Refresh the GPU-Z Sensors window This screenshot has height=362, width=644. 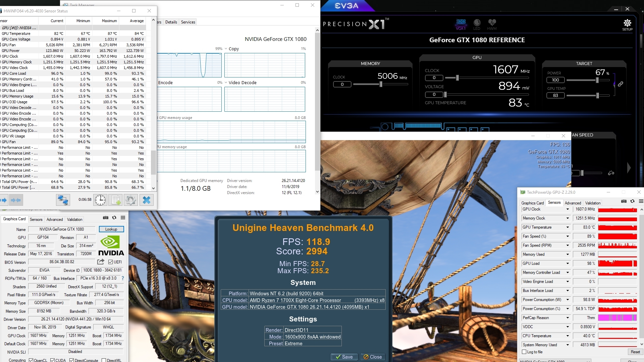pyautogui.click(x=632, y=201)
